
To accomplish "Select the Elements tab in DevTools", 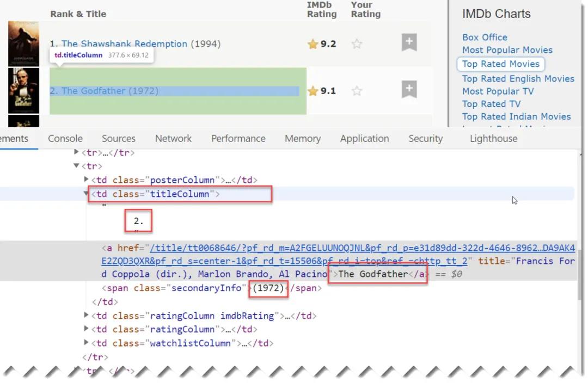I will pos(14,138).
